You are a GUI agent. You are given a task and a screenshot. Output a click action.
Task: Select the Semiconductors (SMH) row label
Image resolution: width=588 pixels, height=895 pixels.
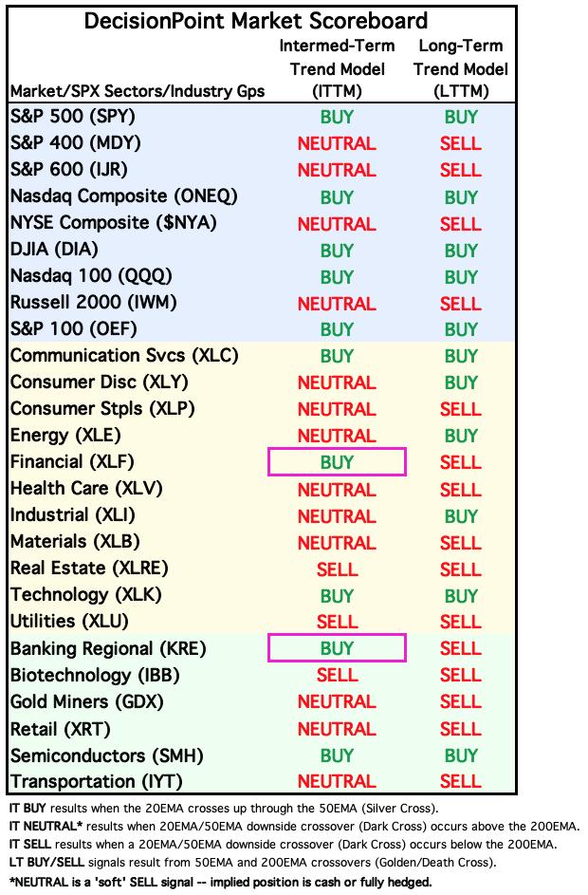(106, 755)
